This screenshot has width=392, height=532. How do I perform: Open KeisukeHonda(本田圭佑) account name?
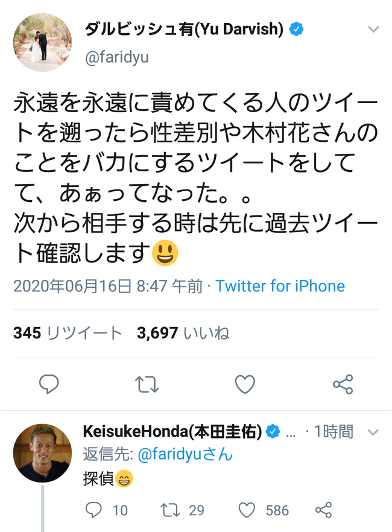[x=172, y=431]
